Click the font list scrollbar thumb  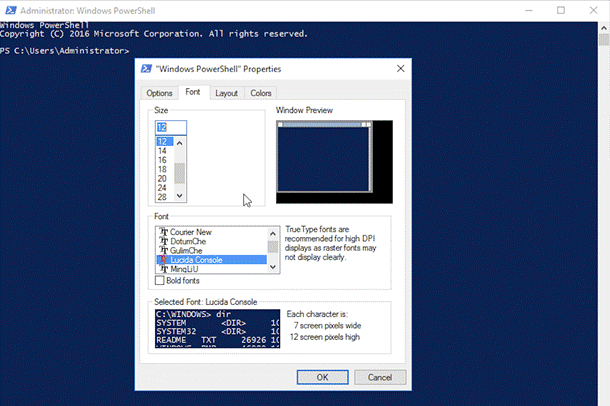[x=273, y=247]
